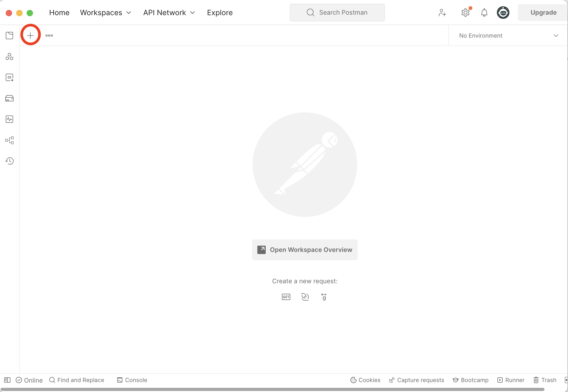This screenshot has height=392, width=568.
Task: Click Open Workspace Overview button
Action: 305,250
